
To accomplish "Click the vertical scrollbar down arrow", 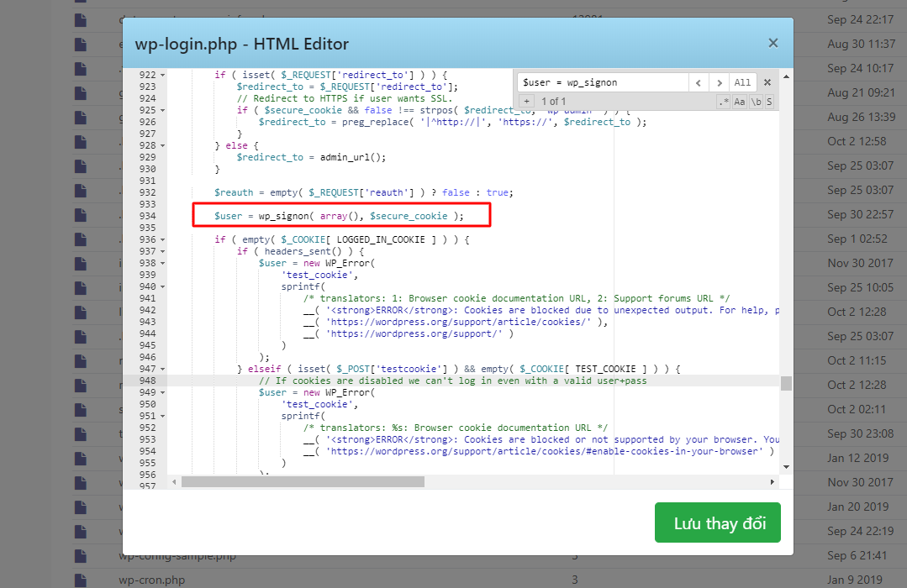I will coord(786,466).
